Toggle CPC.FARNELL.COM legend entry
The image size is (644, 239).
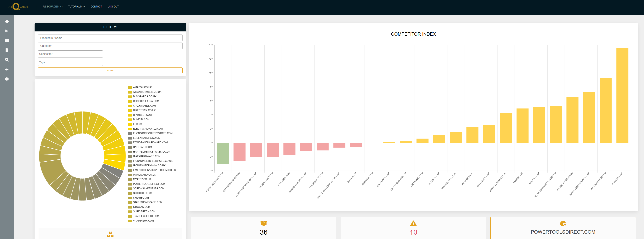(x=142, y=106)
